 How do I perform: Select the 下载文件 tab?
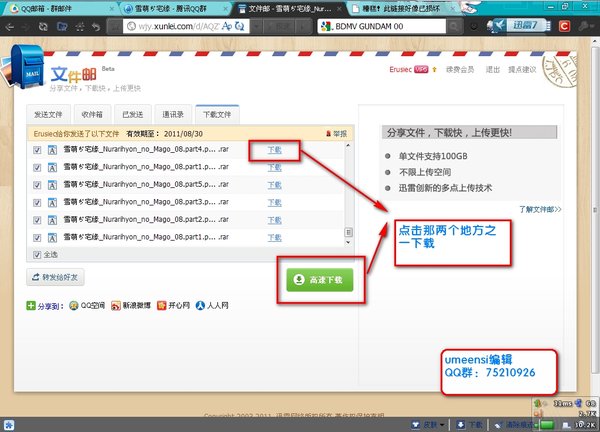click(217, 114)
